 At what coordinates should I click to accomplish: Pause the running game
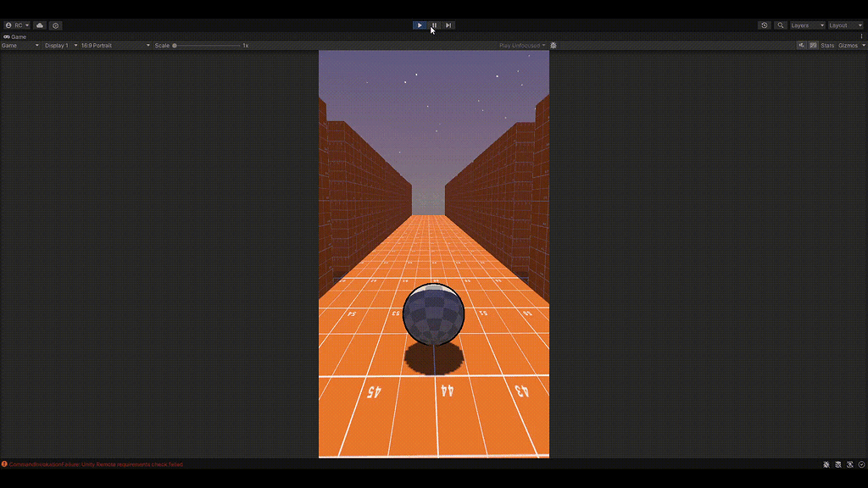pyautogui.click(x=434, y=25)
